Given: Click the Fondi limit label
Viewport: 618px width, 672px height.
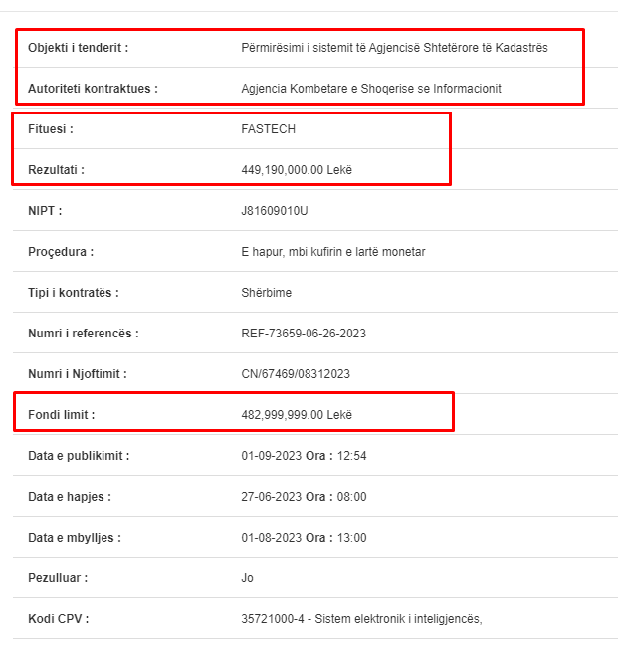Looking at the screenshot, I should tap(62, 415).
